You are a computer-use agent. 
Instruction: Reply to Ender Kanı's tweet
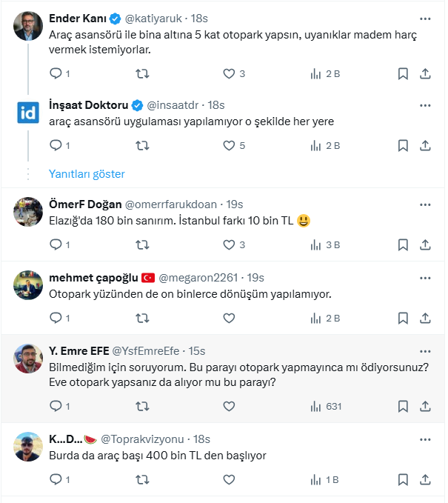[x=56, y=73]
